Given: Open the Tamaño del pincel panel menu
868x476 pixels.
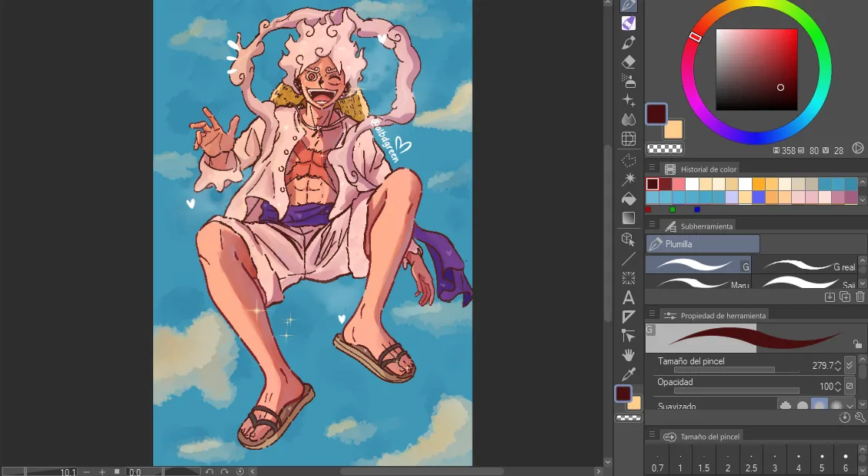Looking at the screenshot, I should [x=652, y=434].
